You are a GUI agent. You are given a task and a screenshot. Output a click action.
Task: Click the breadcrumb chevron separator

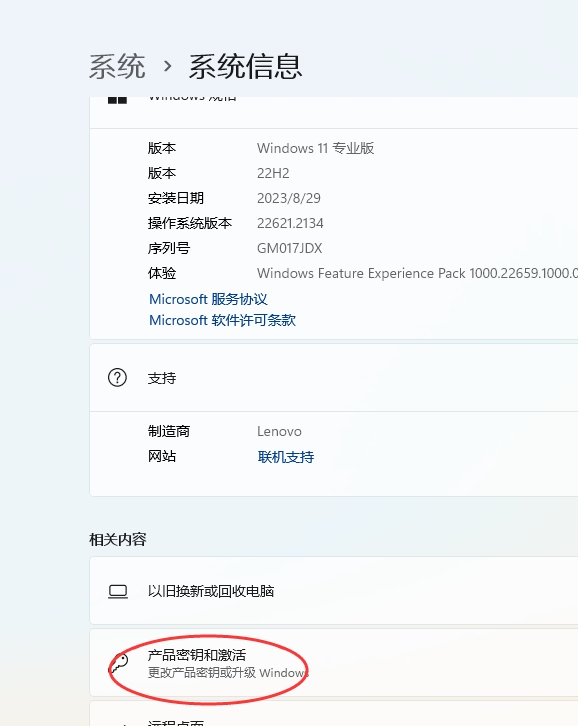pos(168,67)
